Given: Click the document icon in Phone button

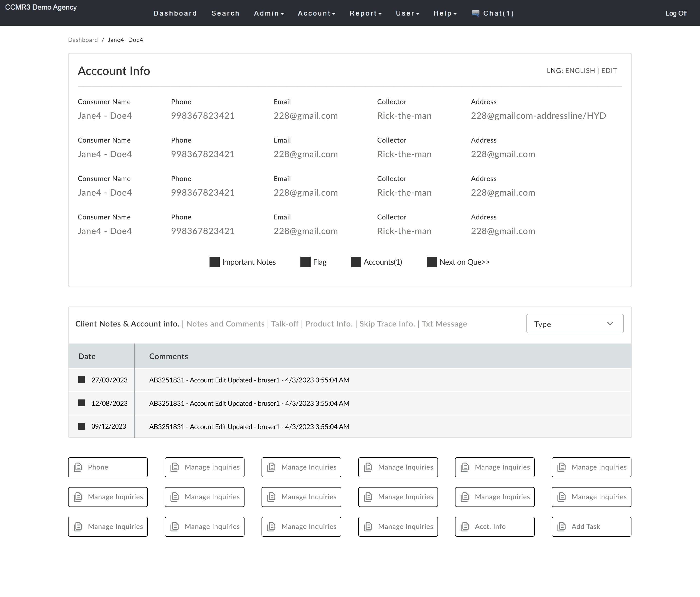Looking at the screenshot, I should [78, 467].
